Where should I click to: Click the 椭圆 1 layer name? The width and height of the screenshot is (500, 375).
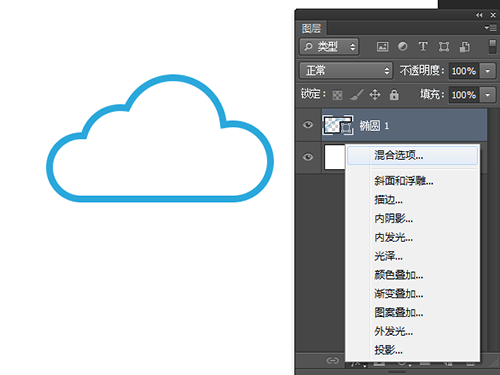point(374,126)
